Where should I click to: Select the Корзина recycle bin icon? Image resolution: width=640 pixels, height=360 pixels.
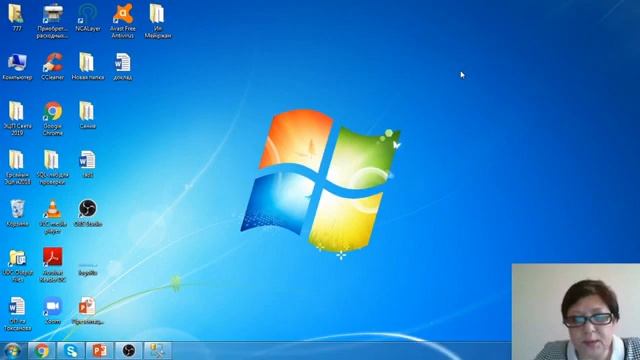tap(17, 213)
